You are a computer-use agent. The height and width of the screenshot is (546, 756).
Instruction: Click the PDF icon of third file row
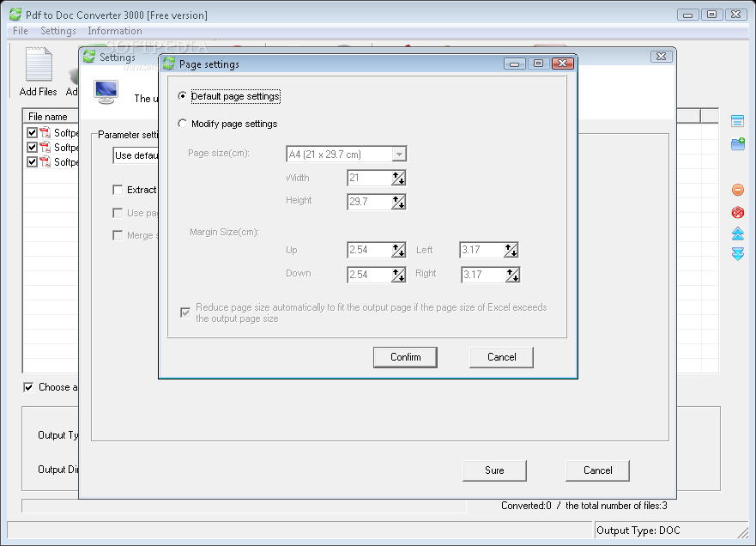(45, 161)
